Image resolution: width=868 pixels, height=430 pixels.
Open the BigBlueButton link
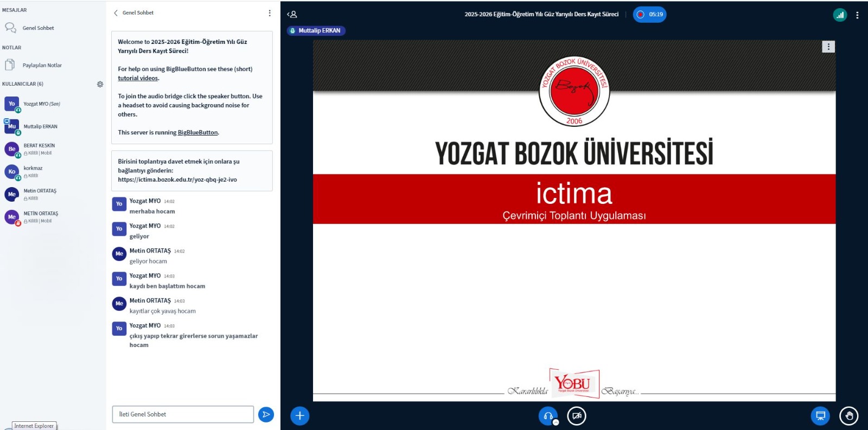[197, 132]
